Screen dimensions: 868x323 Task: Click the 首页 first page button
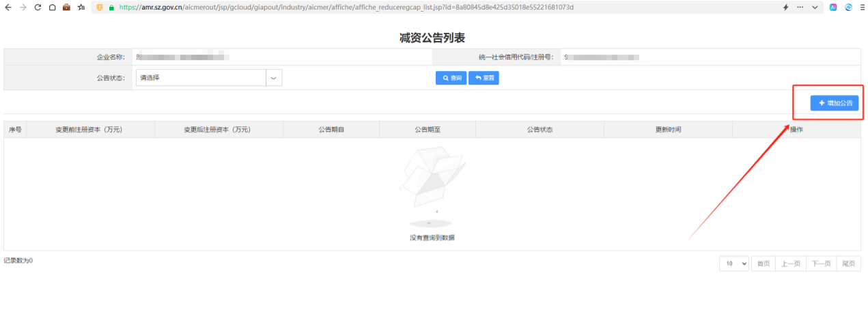[764, 264]
